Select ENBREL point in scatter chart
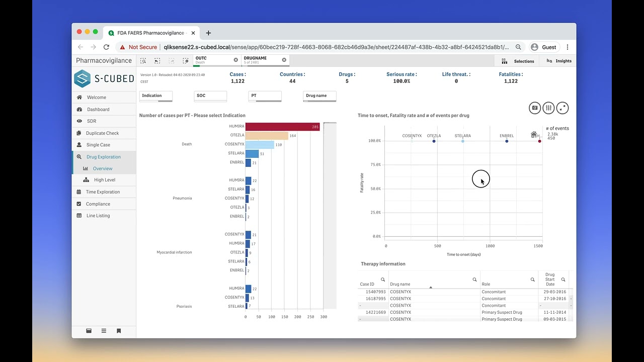This screenshot has height=362, width=644. [x=507, y=141]
